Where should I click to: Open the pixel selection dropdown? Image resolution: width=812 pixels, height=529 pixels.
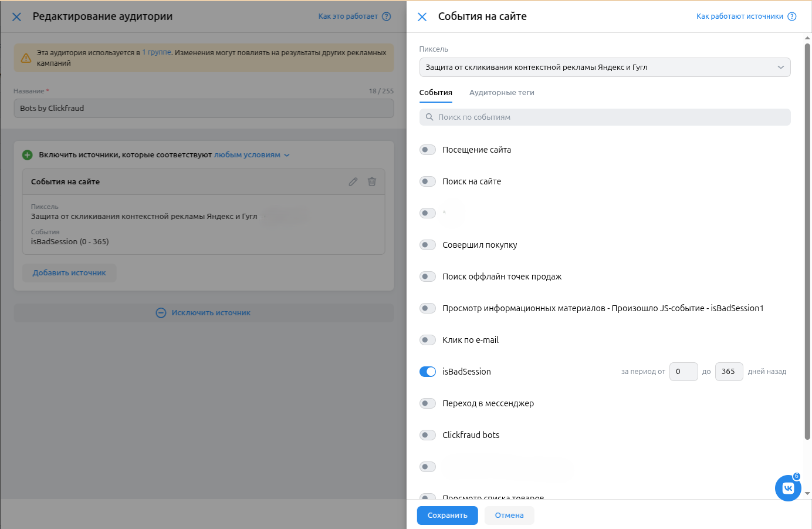point(605,67)
